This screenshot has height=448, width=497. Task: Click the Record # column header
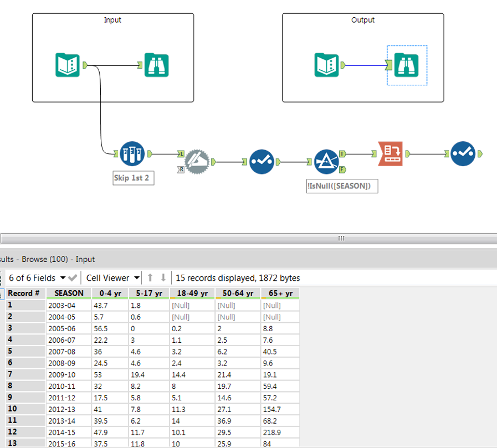(x=25, y=293)
